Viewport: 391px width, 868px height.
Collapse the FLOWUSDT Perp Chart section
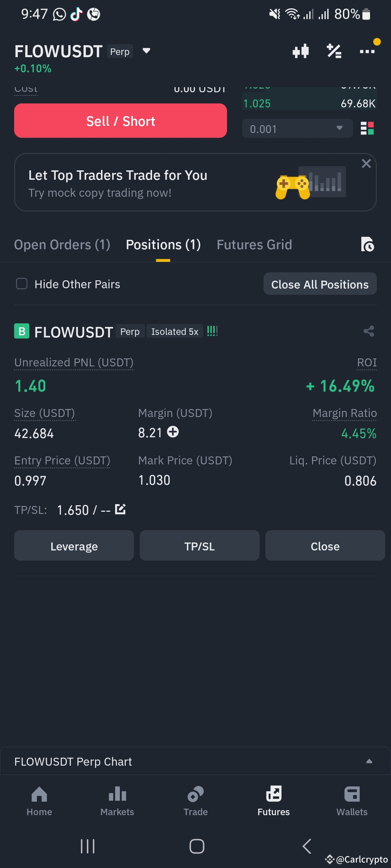tap(370, 761)
